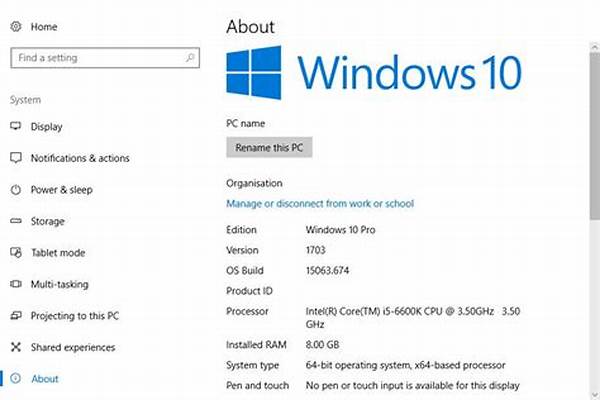Viewport: 600px width, 400px height.
Task: Click the 8.00 GB RAM value
Action: [x=322, y=344]
